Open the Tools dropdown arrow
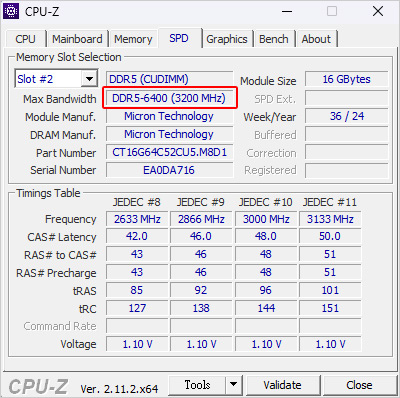The height and width of the screenshot is (398, 400). pos(234,385)
